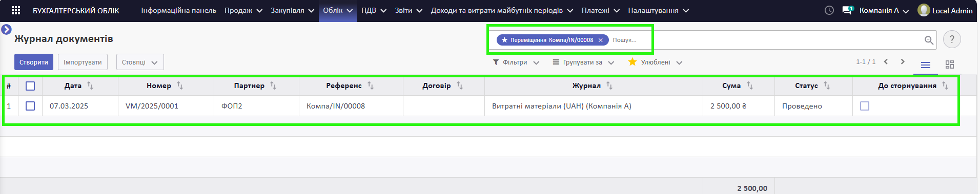Select the row checkbox for VM/2025/0001

(30, 106)
